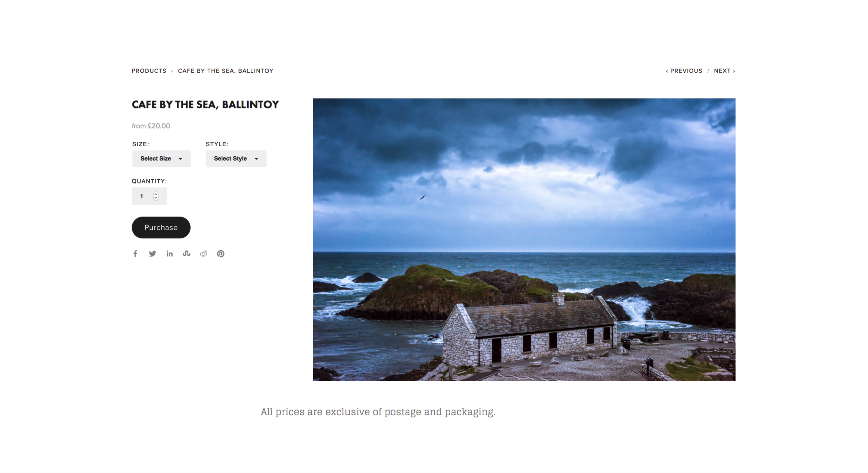The width and height of the screenshot is (868, 473).
Task: Increase quantity with stepper up arrow
Action: 156,194
